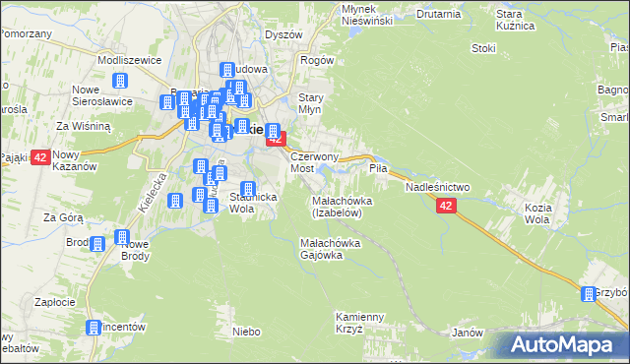The height and width of the screenshot is (364, 630).
Task: Open the building marker next to Wincentów
Action: [x=94, y=328]
